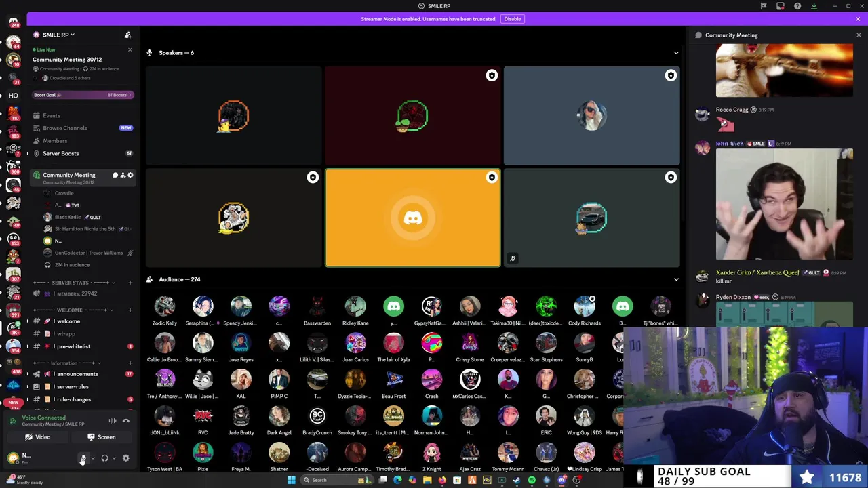Dismiss the Live Now stage banner
The width and height of the screenshot is (868, 488).
130,49
